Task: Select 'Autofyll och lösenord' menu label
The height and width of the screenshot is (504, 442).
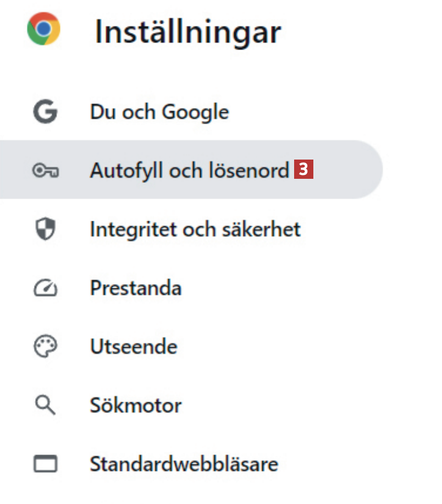Action: point(189,171)
